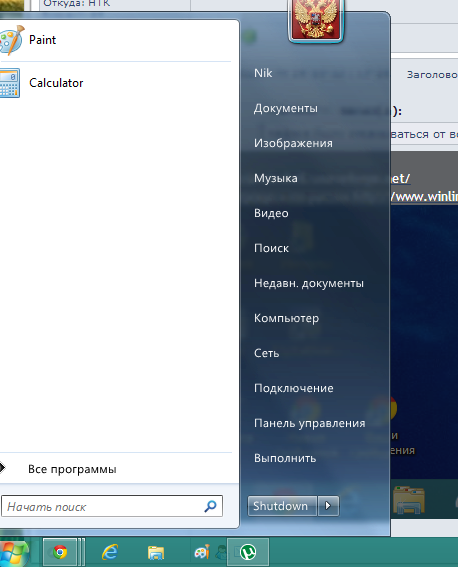This screenshot has width=458, height=567.
Task: Open Google Chrome from the taskbar
Action: (60, 552)
